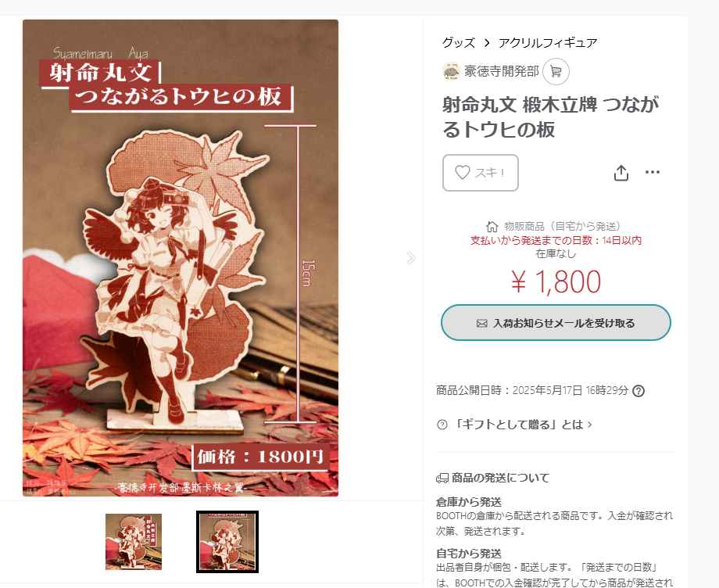
Task: Click the 豪徳寺開発部 shop avatar
Action: tap(451, 71)
